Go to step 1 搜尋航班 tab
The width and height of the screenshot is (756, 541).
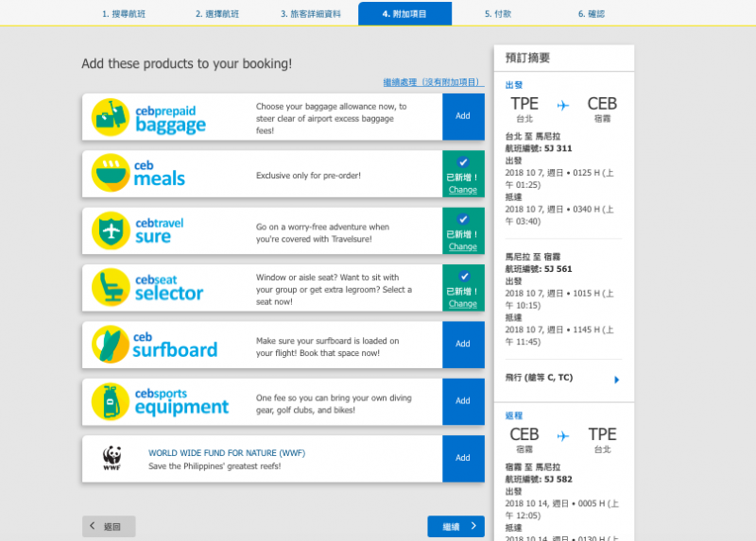click(x=124, y=14)
